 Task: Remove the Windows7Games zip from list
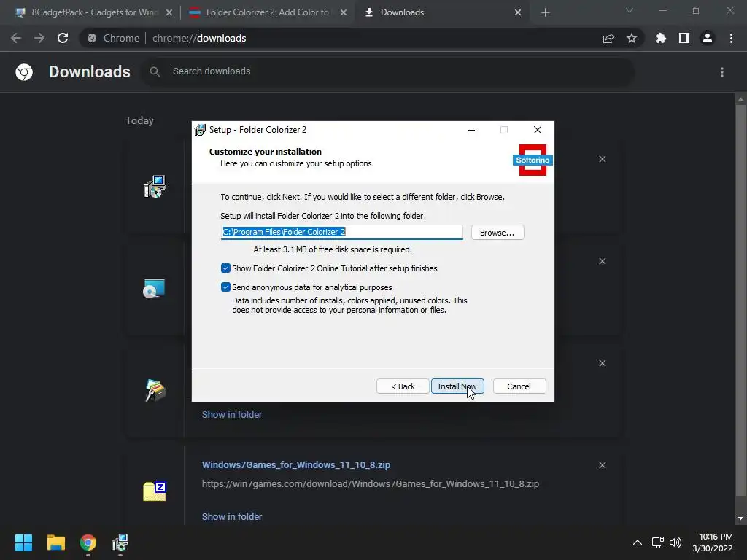pos(603,465)
